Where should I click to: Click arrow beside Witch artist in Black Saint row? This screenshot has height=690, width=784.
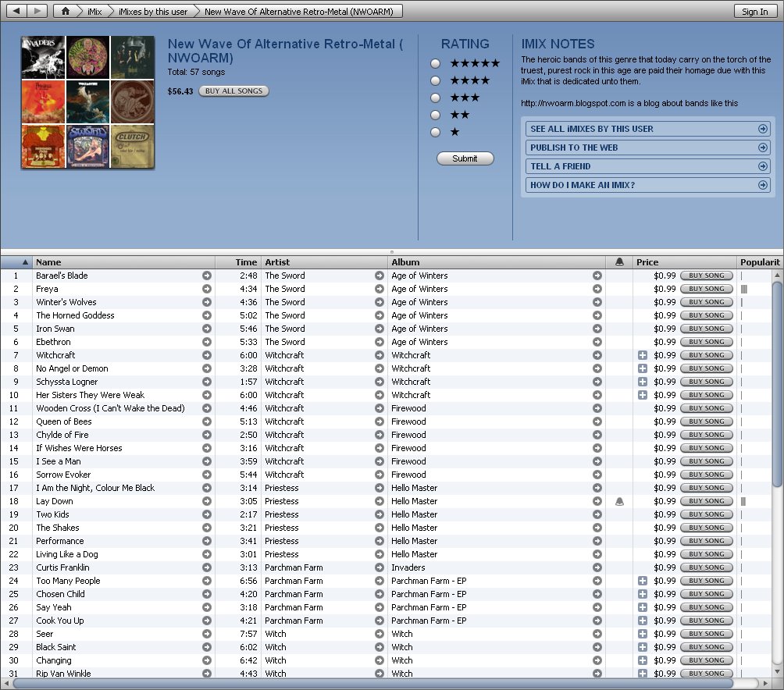point(380,647)
